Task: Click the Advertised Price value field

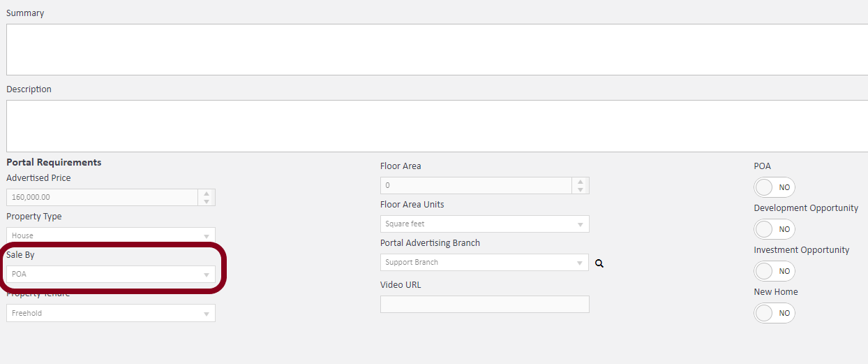Action: click(102, 198)
